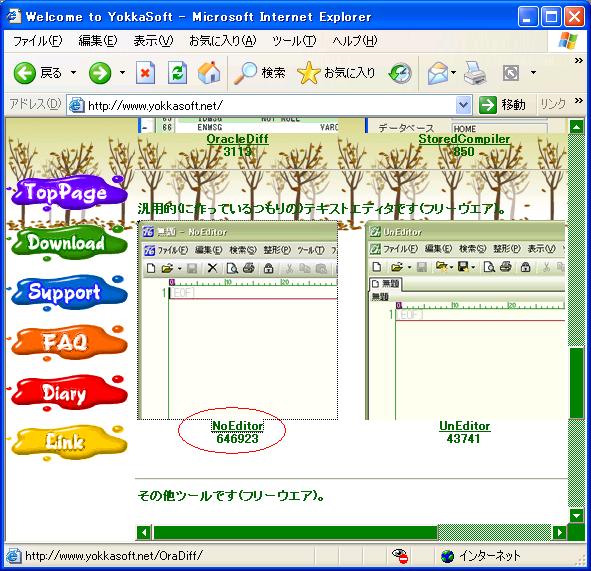Click the download count 43741
The width and height of the screenshot is (591, 571).
(x=464, y=439)
